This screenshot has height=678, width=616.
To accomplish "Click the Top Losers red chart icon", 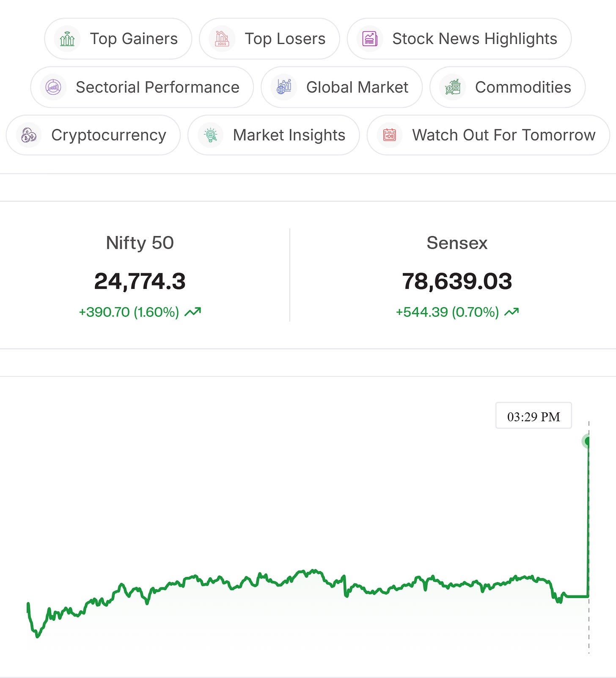I will [x=222, y=39].
